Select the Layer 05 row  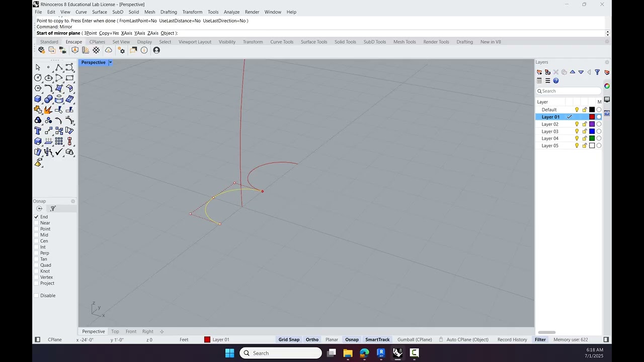(569, 146)
